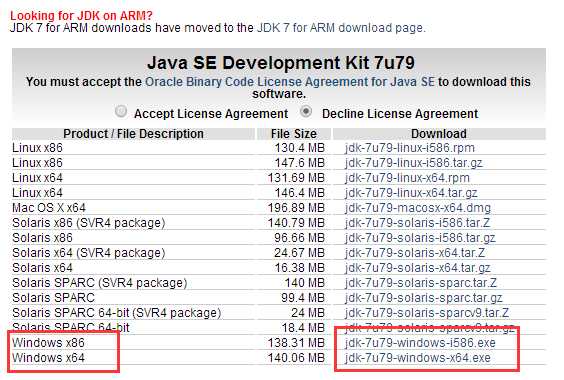Click the 96.66 MB file size
The image size is (564, 380).
299,238
